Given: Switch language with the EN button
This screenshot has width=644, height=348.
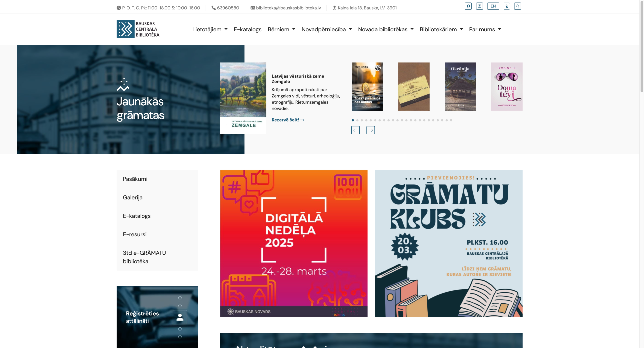Looking at the screenshot, I should (493, 6).
